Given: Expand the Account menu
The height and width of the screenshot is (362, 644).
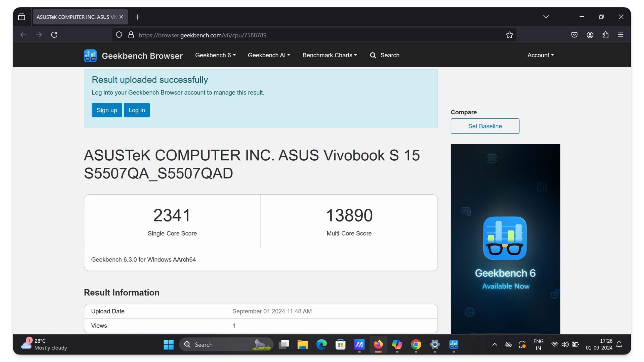Looking at the screenshot, I should click(x=540, y=55).
